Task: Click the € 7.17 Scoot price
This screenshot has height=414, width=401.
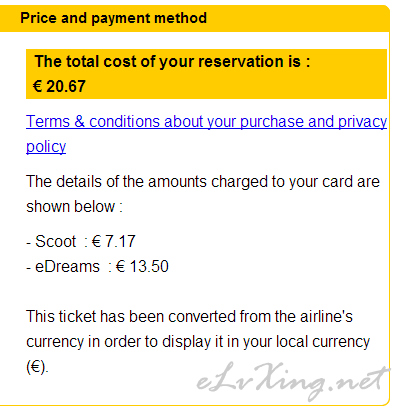Action: tap(114, 241)
